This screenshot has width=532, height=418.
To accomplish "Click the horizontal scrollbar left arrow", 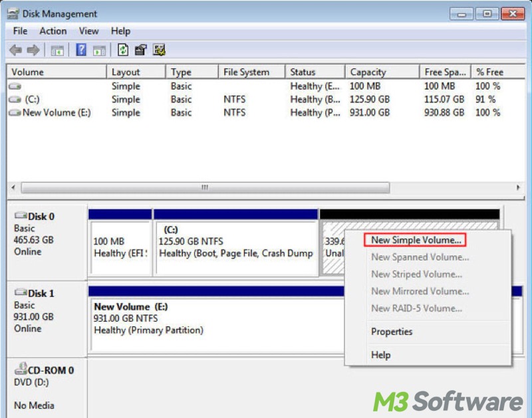I will 13,187.
